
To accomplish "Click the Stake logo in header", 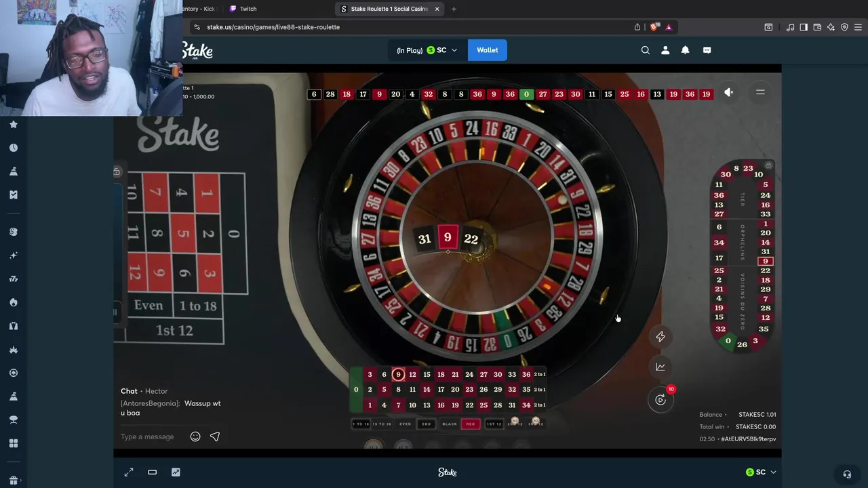I will [x=197, y=51].
